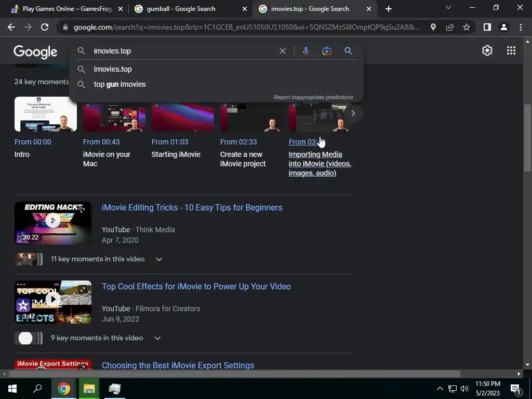Search by voice microphone icon

point(305,51)
